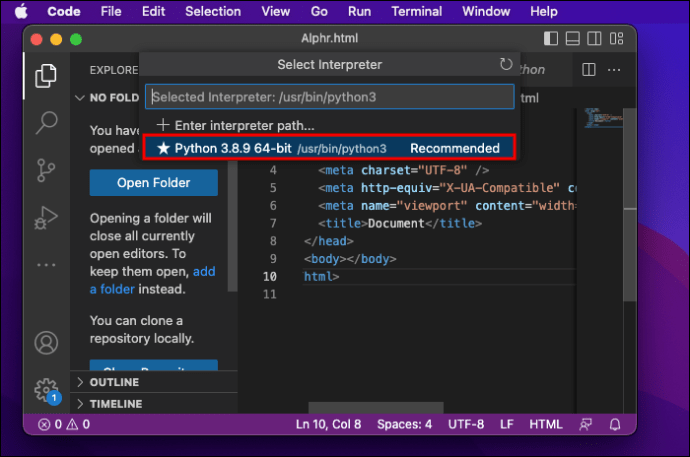Toggle the bottom panel layout
Viewport: 690px width, 457px height.
573,39
